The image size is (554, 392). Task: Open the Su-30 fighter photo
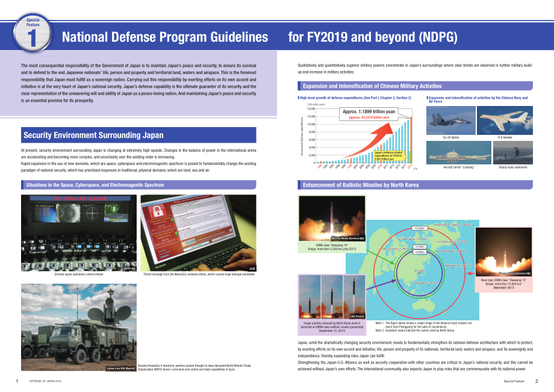(450, 120)
